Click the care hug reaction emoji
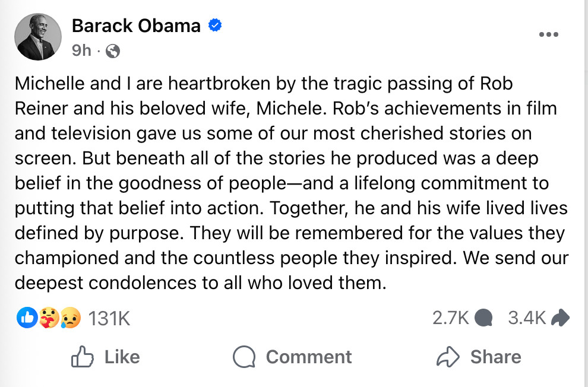This screenshot has width=588, height=387. 48,319
